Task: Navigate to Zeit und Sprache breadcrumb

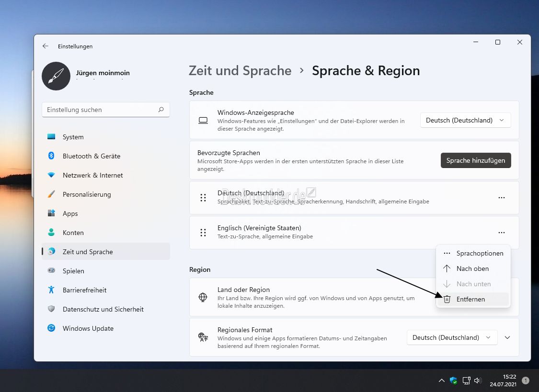Action: 240,70
